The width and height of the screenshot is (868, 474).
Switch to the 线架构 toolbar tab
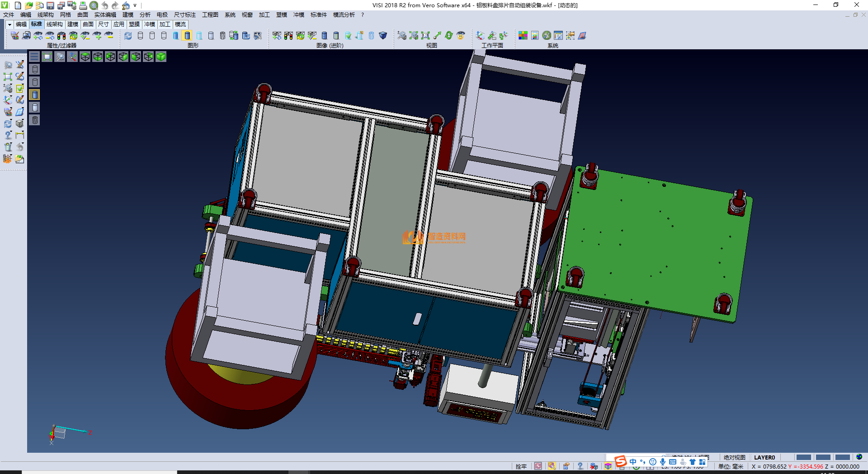[54, 24]
